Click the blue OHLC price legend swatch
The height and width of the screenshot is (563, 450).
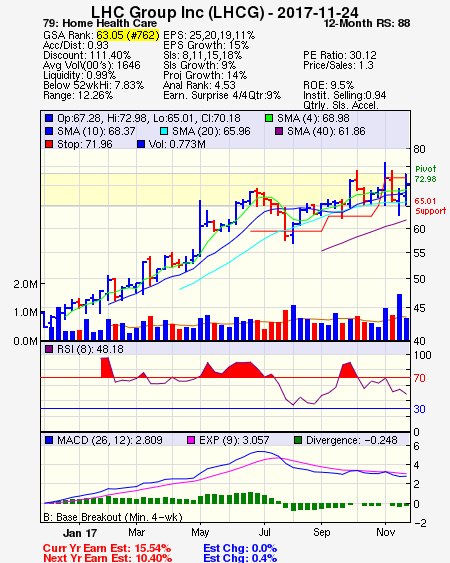click(49, 118)
